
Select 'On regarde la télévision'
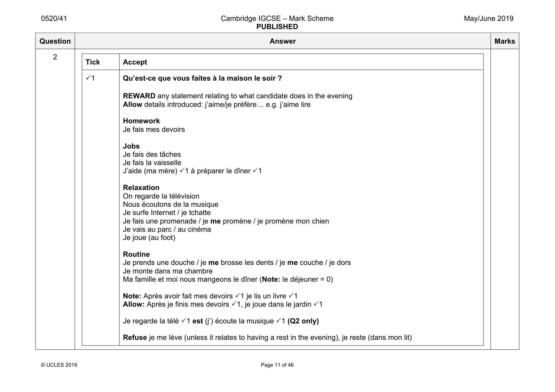click(161, 196)
